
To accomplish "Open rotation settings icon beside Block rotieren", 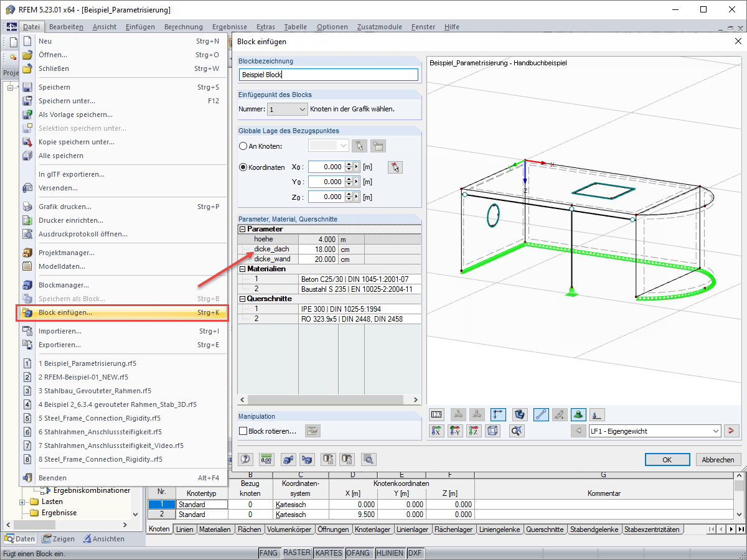I will tap(312, 431).
